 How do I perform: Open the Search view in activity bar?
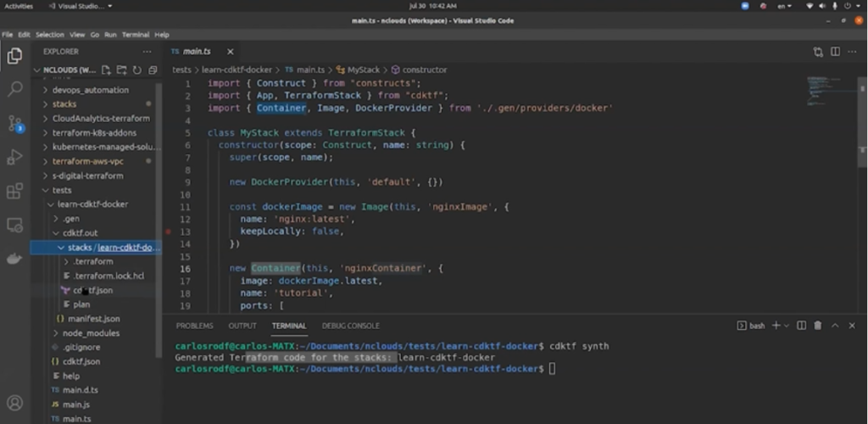click(x=14, y=89)
